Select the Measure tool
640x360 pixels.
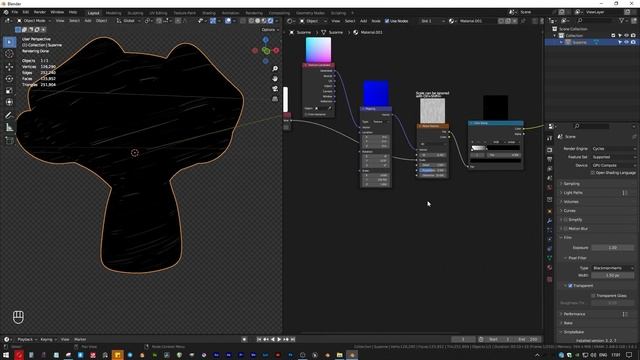click(x=9, y=128)
